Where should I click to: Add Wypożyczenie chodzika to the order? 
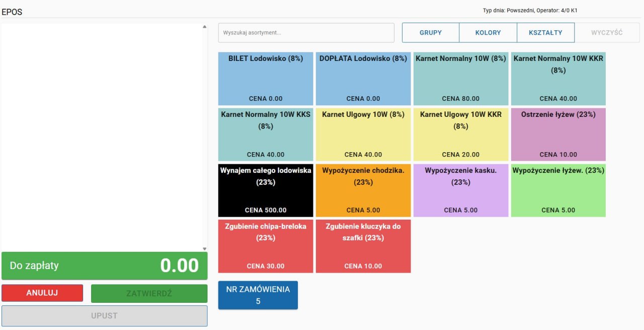363,190
